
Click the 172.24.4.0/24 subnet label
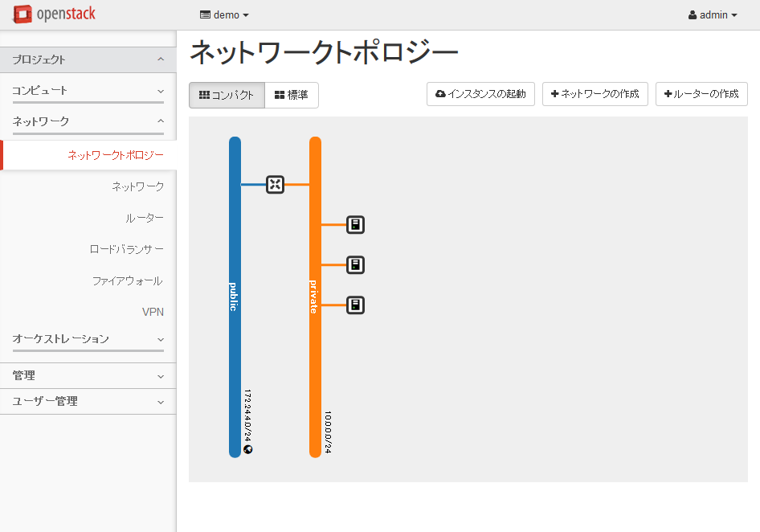pos(247,415)
